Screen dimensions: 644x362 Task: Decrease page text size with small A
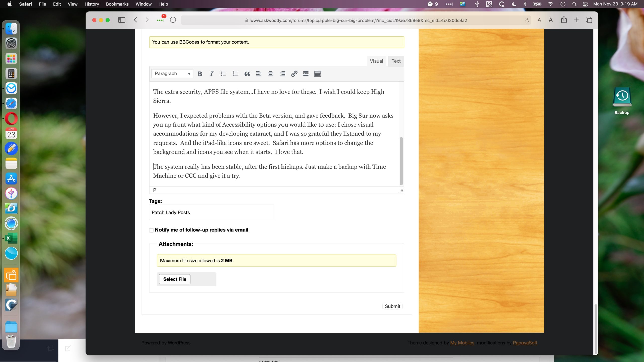click(x=539, y=20)
